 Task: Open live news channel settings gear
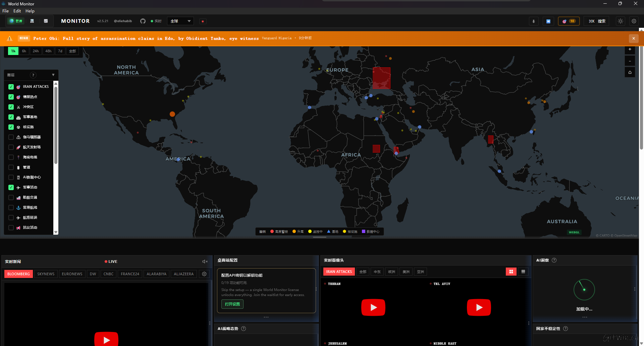(x=204, y=274)
